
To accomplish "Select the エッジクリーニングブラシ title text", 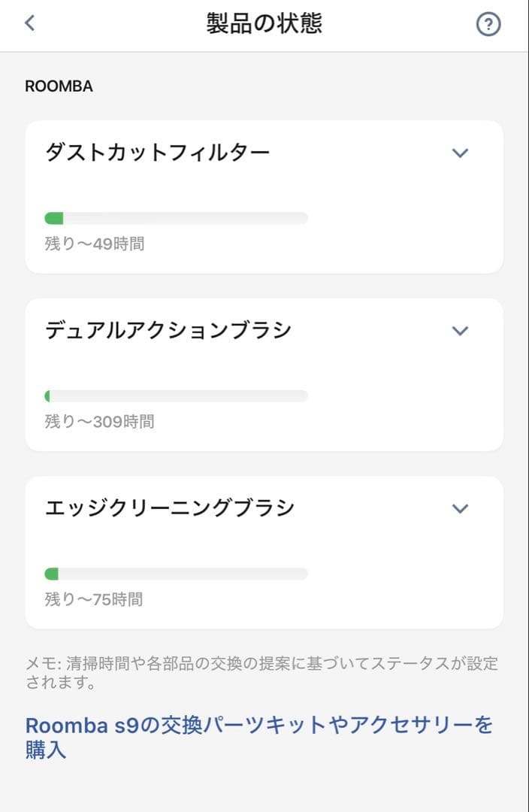I will (170, 507).
